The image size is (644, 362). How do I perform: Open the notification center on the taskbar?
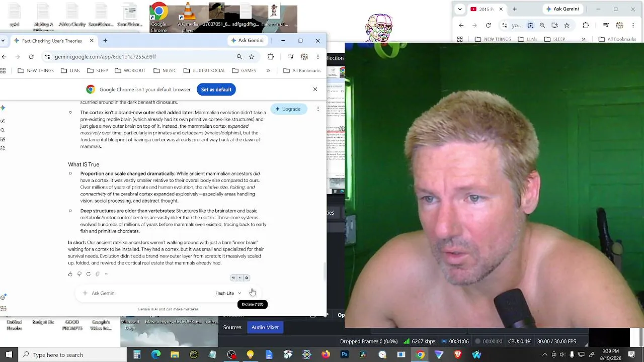coord(631,355)
